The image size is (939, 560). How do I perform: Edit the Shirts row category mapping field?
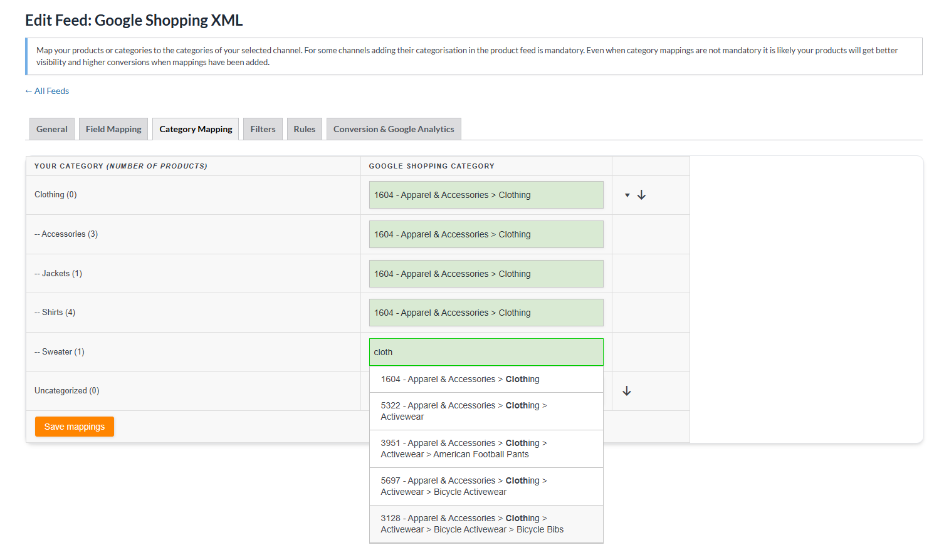pos(486,313)
